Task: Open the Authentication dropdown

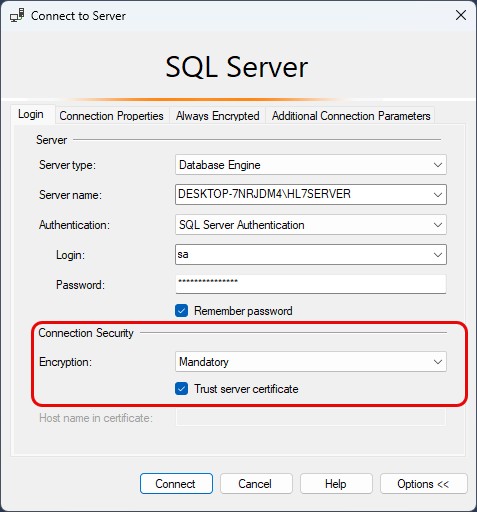Action: click(311, 225)
